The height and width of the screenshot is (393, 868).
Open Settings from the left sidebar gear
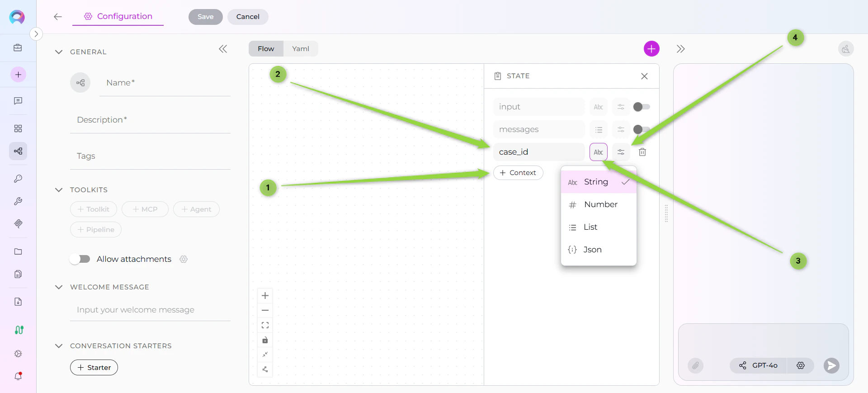pos(18,354)
